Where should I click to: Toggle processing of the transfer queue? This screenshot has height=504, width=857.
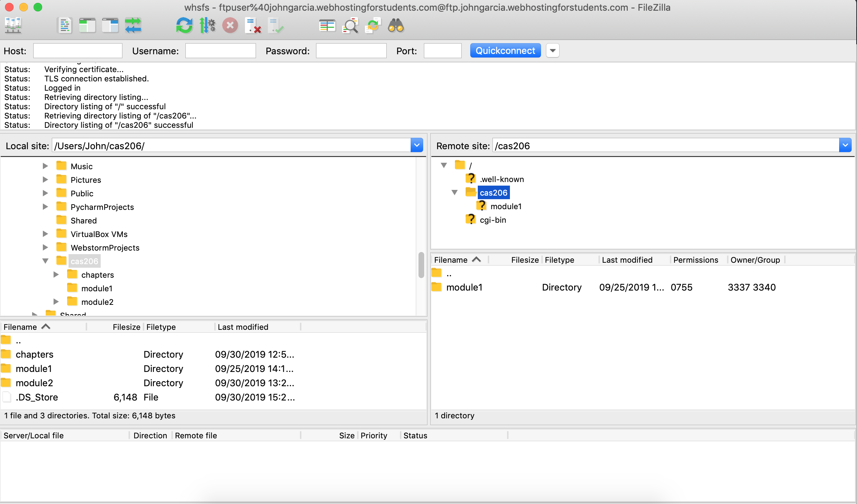coord(207,26)
